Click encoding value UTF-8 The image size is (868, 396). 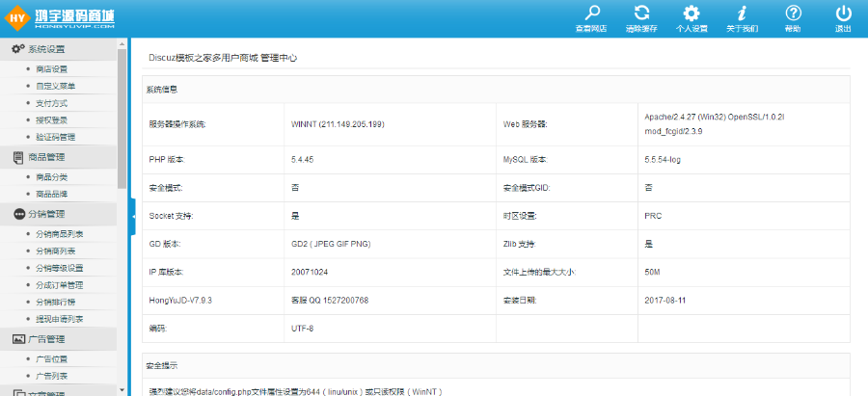tap(302, 329)
